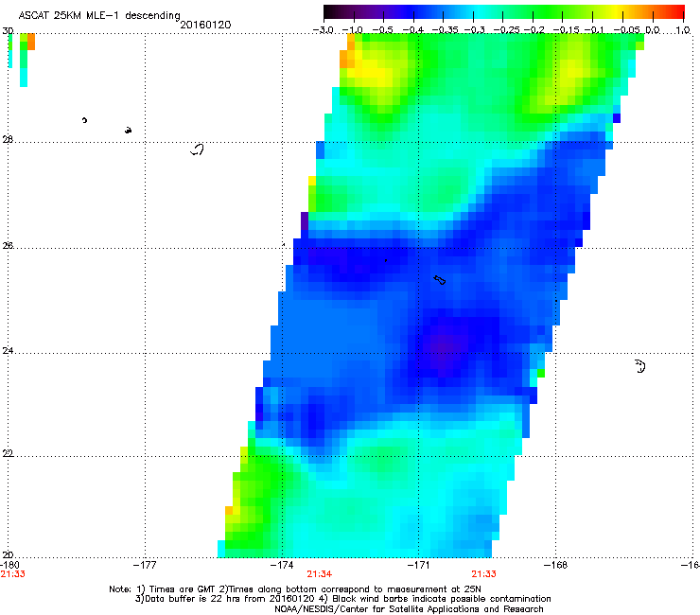Click the island outline just below 28N
The width and height of the screenshot is (700, 615).
coord(197,149)
